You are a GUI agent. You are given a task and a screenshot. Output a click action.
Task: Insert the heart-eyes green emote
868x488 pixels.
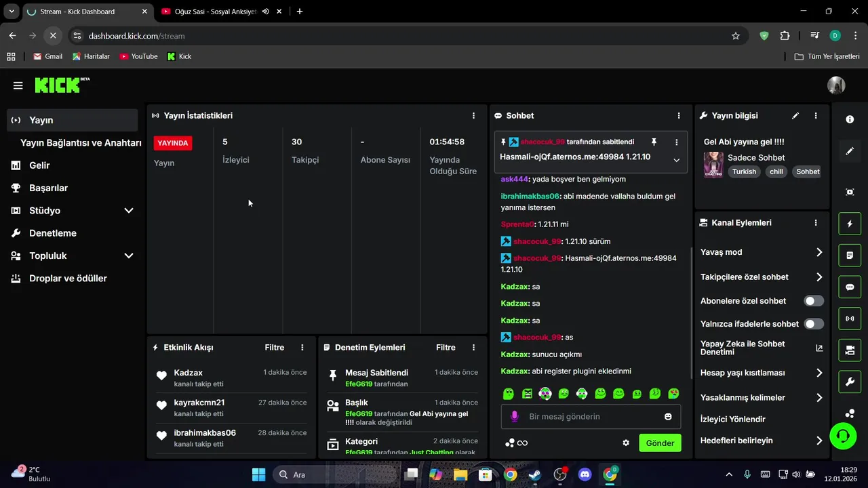click(x=673, y=393)
